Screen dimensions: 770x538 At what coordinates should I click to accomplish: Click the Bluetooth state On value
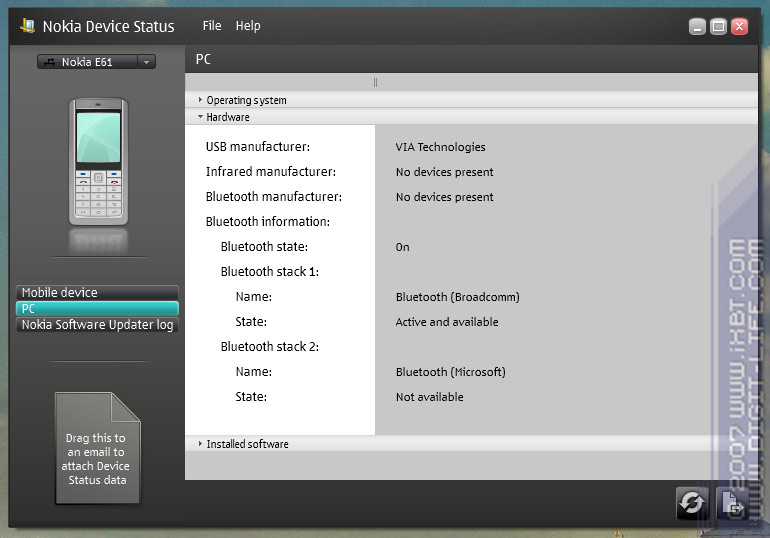click(402, 247)
